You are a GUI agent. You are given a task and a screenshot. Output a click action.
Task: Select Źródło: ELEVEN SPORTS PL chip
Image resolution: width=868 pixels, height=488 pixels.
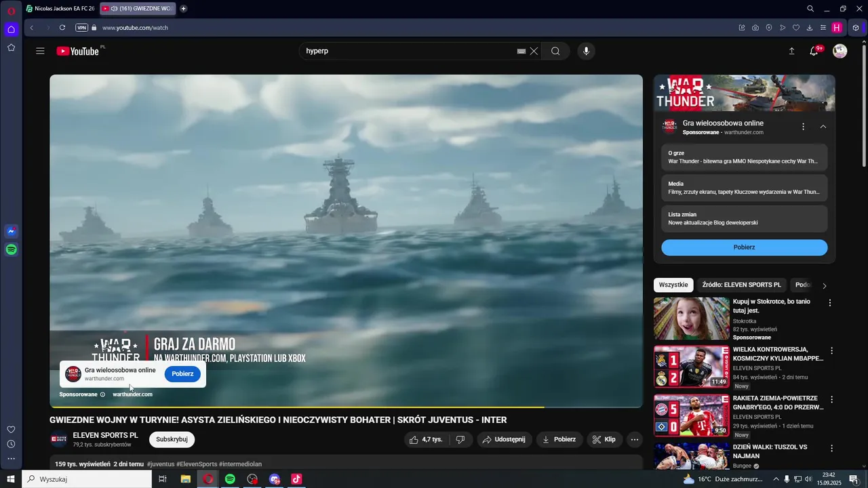click(x=741, y=285)
